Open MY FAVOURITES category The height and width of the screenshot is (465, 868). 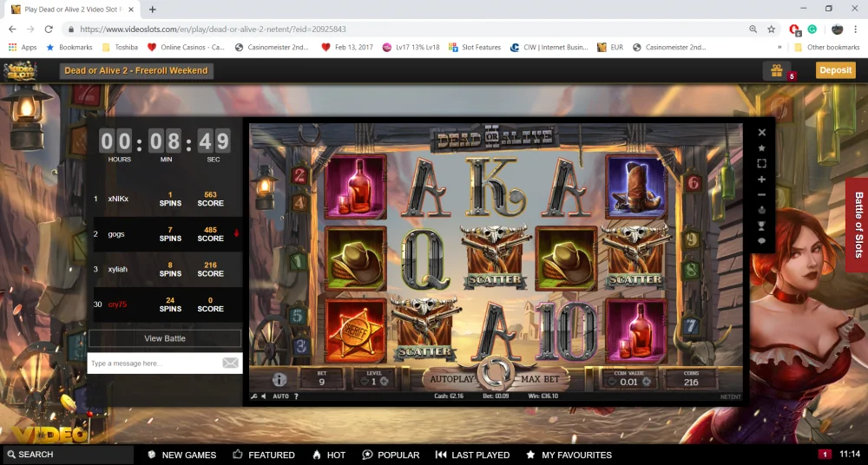[x=569, y=455]
